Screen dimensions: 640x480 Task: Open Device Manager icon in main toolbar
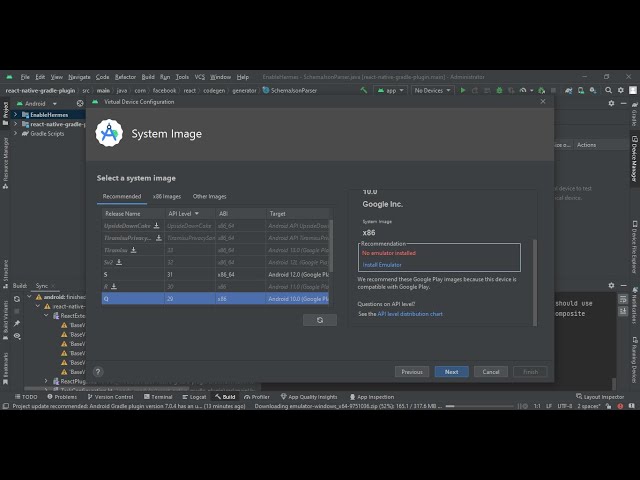coord(581,90)
